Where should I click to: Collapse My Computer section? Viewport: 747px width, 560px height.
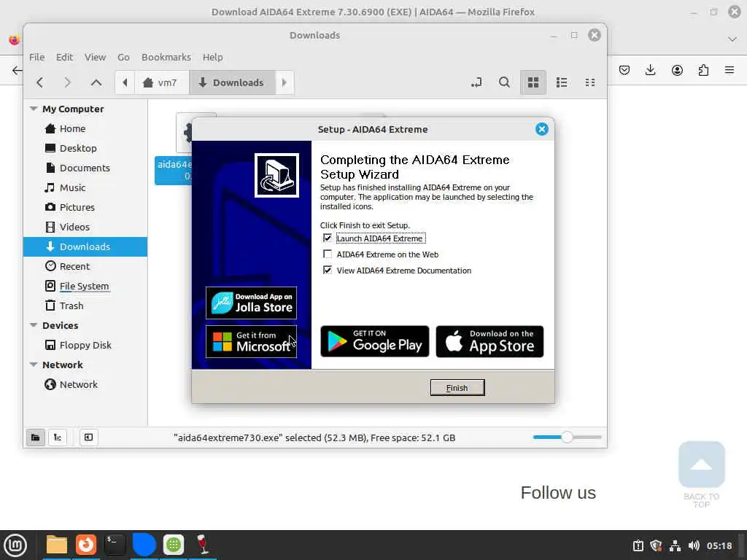point(34,109)
